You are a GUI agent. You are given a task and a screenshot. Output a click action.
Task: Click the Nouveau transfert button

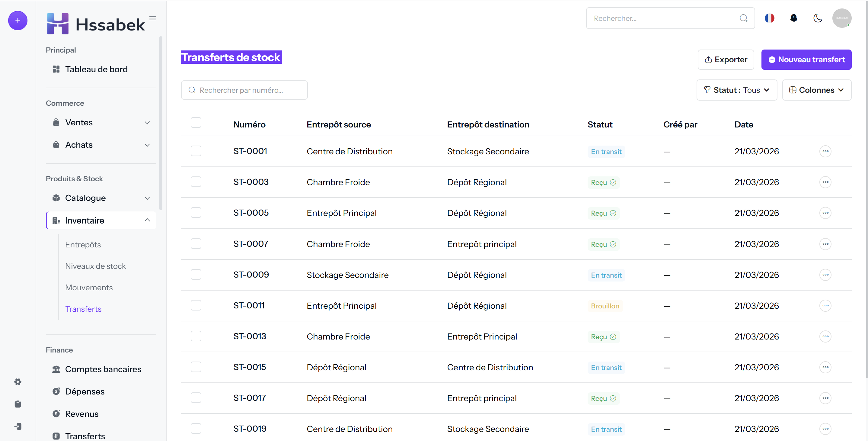(x=806, y=60)
